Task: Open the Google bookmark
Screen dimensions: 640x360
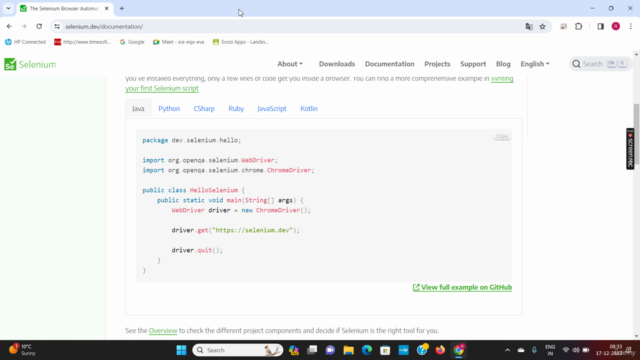Action: [132, 42]
